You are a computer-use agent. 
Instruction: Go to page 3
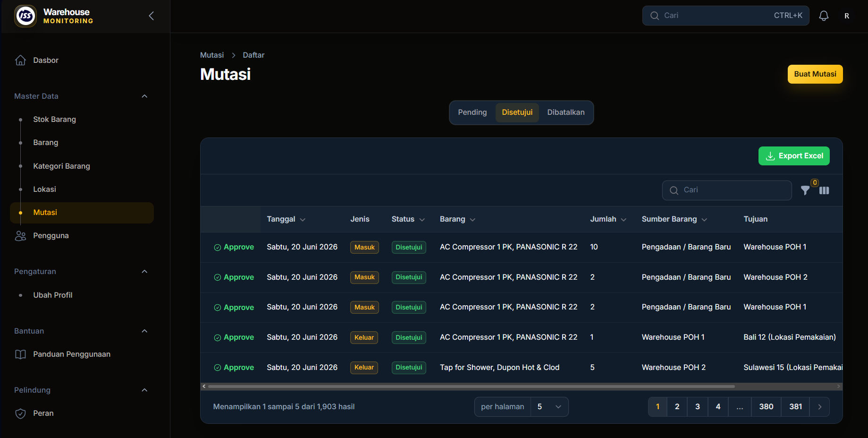(x=698, y=407)
